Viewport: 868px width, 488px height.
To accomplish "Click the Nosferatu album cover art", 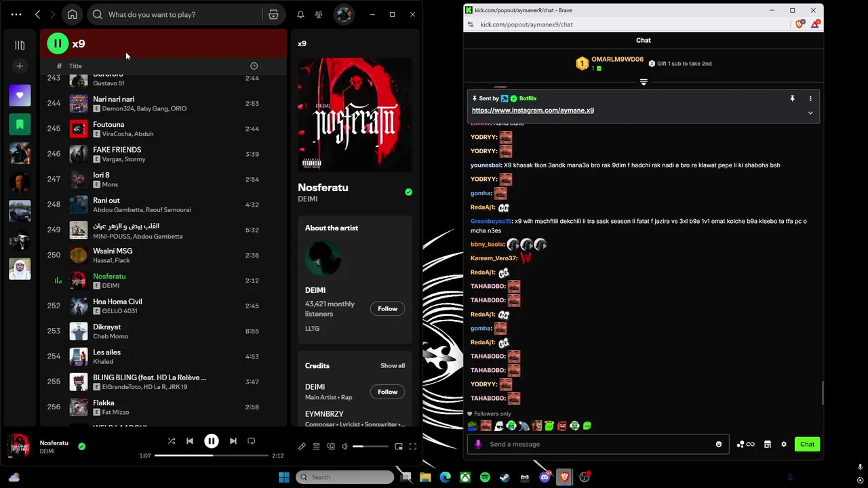I will [x=355, y=115].
